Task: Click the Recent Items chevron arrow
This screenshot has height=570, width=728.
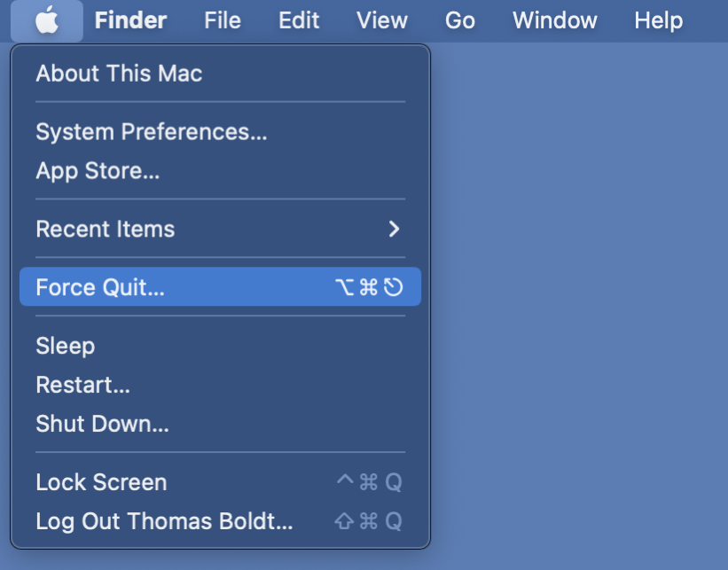Action: (394, 229)
